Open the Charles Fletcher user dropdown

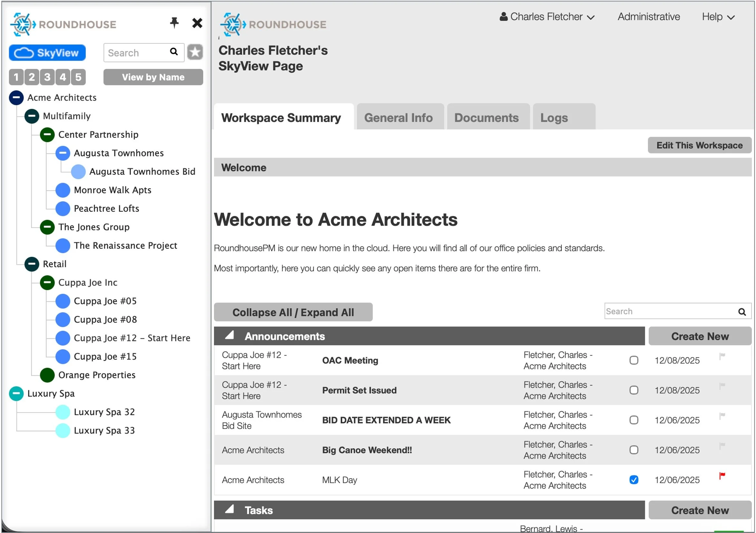pyautogui.click(x=547, y=17)
